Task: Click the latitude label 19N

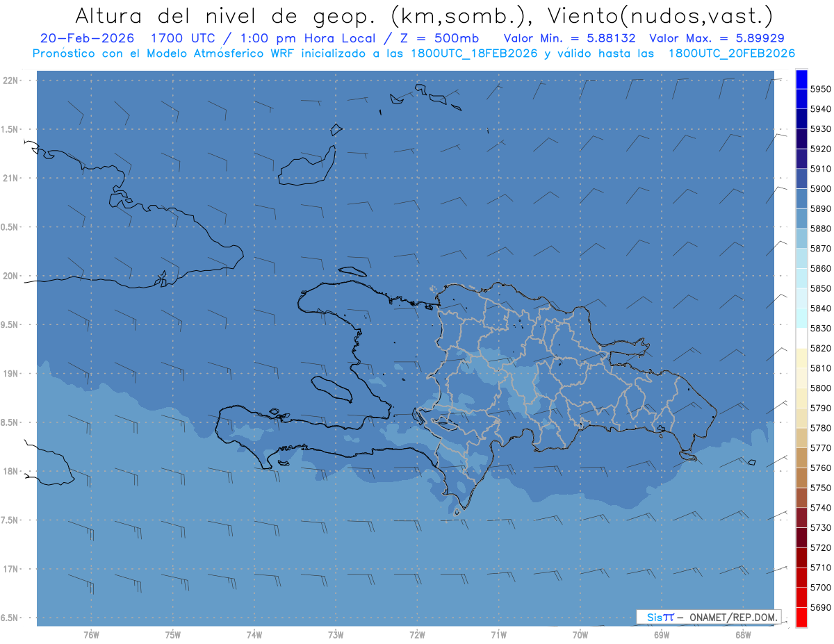Action: 10,374
